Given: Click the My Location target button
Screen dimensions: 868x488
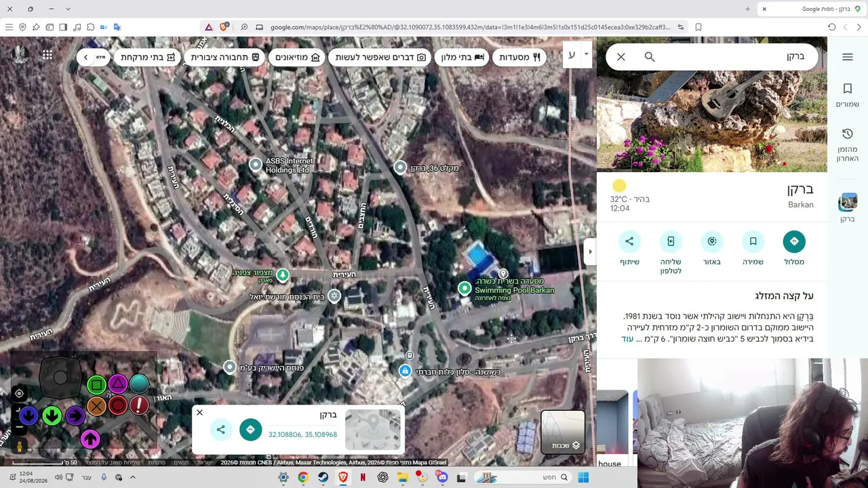Looking at the screenshot, I should click(19, 394).
